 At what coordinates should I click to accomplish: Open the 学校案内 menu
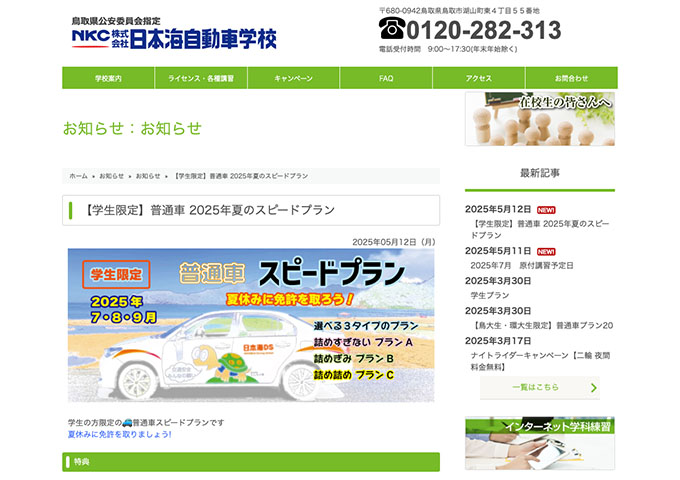(x=108, y=78)
